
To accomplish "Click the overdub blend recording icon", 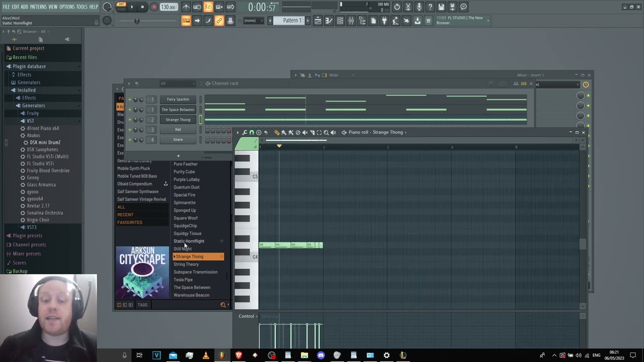I will coord(219,7).
